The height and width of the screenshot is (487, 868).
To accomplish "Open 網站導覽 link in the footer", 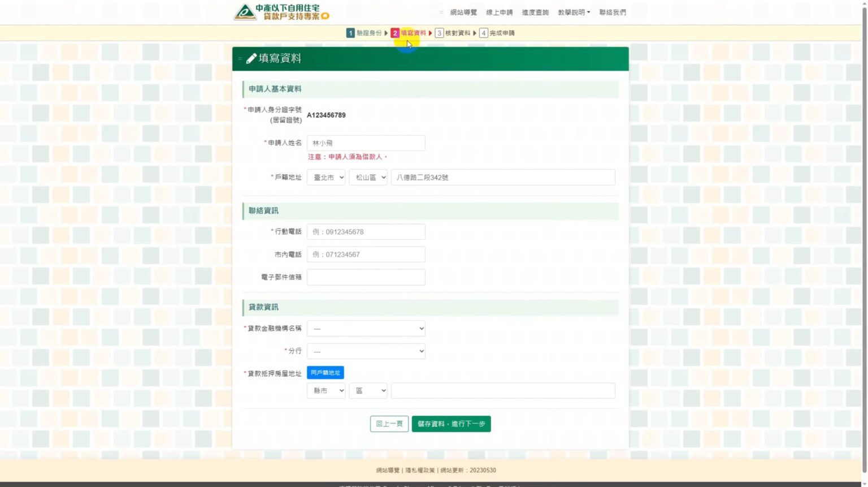I will 388,470.
